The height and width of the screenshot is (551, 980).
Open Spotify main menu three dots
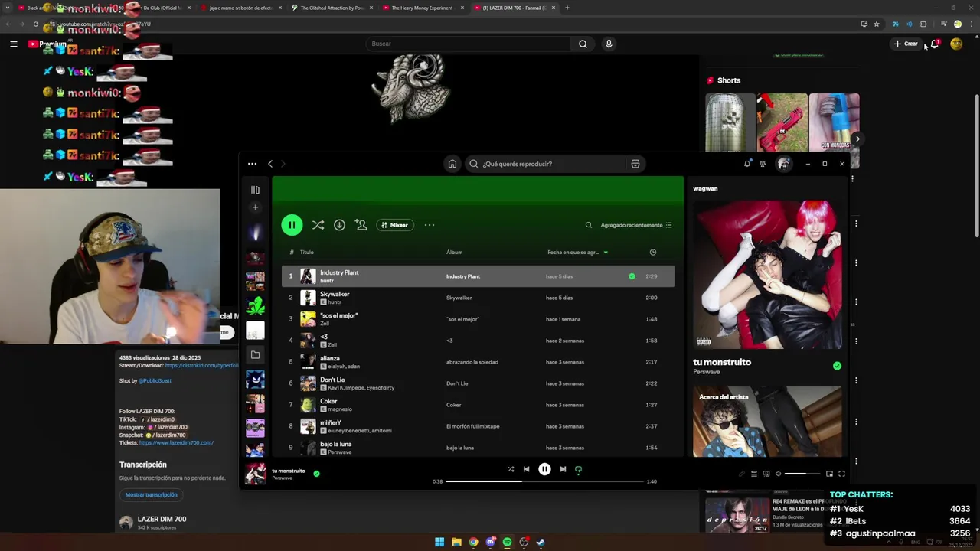(252, 164)
